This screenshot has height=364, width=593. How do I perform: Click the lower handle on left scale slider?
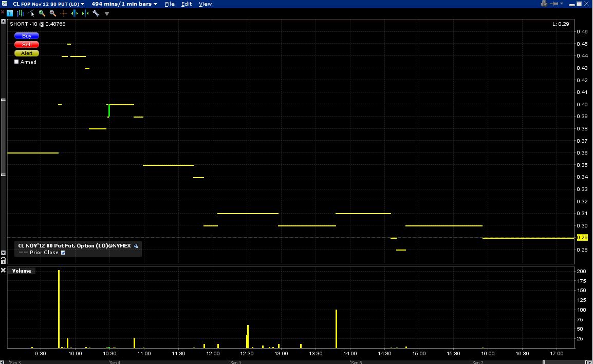(3, 175)
